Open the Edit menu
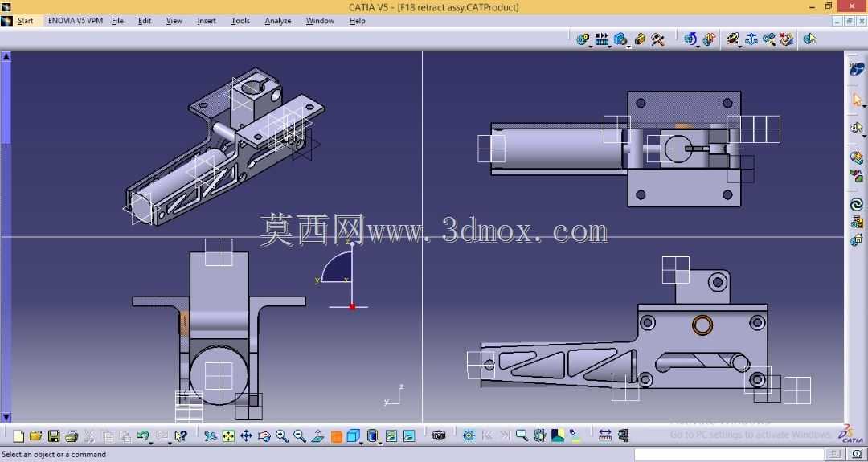This screenshot has height=462, width=868. (145, 21)
